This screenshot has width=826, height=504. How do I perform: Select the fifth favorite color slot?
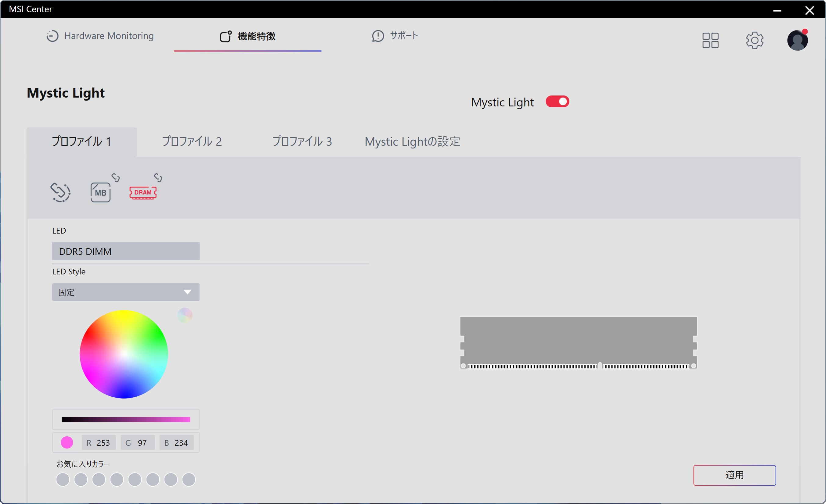[x=135, y=480]
